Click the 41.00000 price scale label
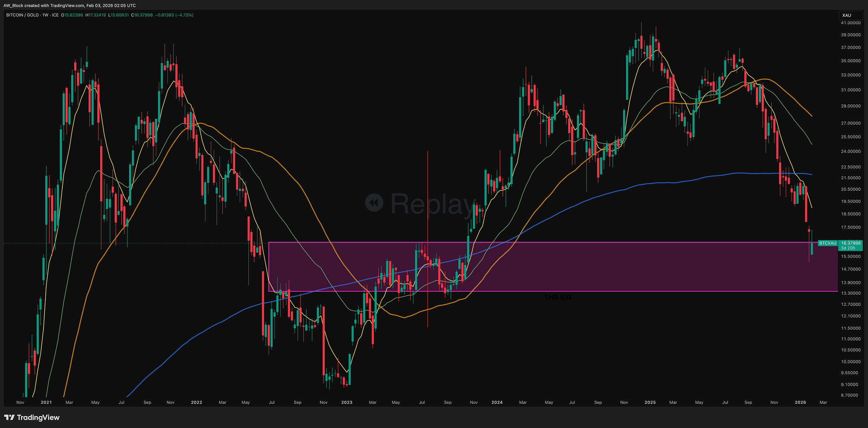The width and height of the screenshot is (868, 428). click(851, 23)
